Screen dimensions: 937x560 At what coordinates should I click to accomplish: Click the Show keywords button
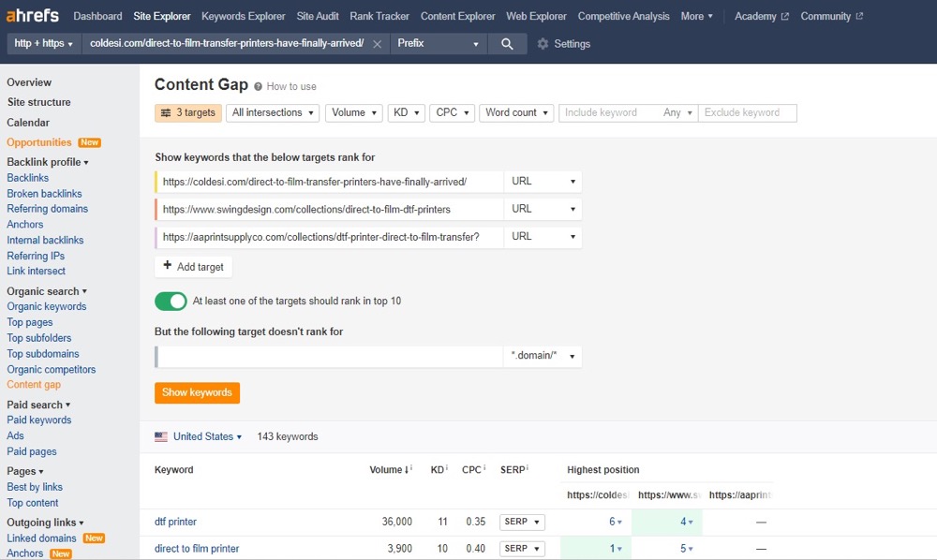197,392
